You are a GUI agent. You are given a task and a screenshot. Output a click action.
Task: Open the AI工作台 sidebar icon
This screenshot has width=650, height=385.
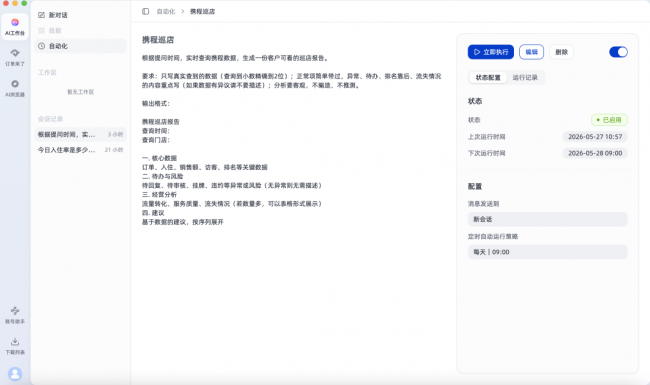(x=15, y=27)
